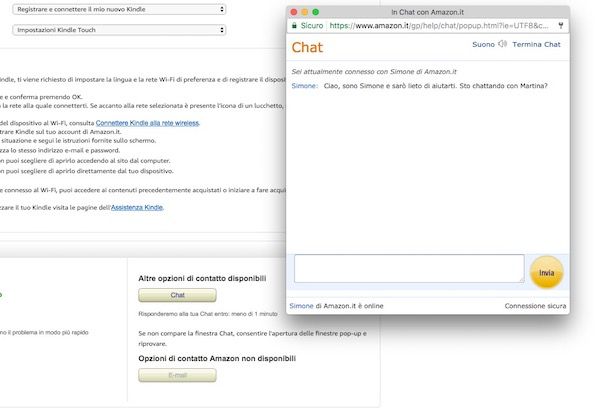Click the sound speaker icon in chat
Viewport: 610px width, 414px height.
point(502,44)
